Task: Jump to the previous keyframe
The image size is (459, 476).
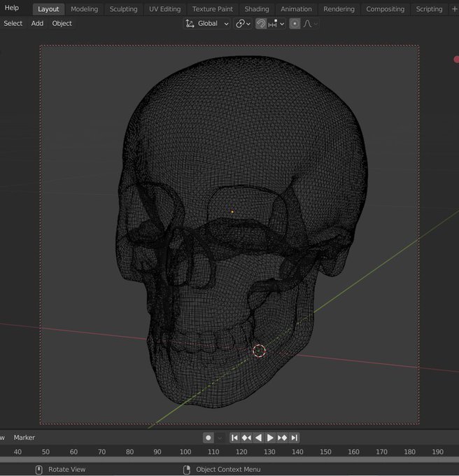Action: point(246,437)
